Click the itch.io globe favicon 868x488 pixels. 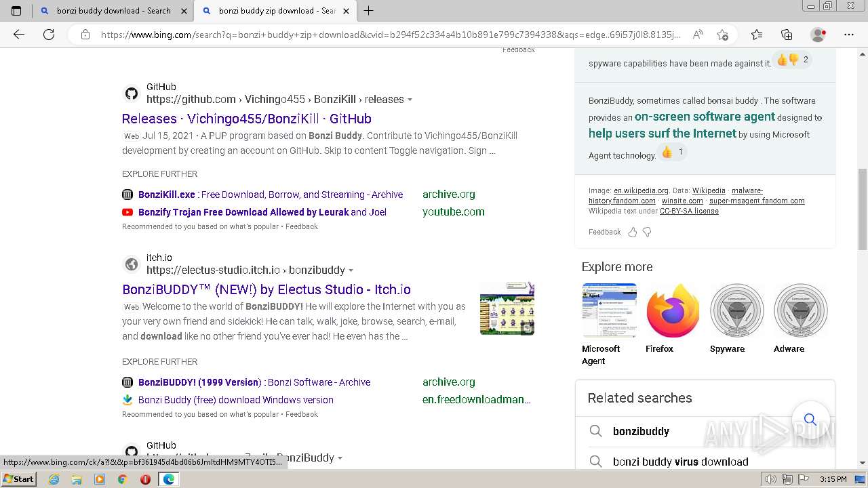(x=132, y=264)
